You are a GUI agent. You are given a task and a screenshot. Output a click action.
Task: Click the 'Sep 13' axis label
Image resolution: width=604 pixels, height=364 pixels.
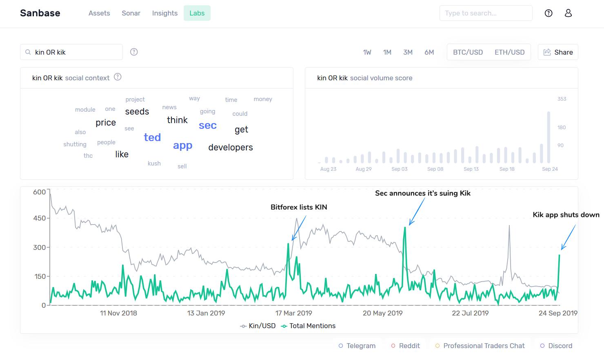(471, 169)
